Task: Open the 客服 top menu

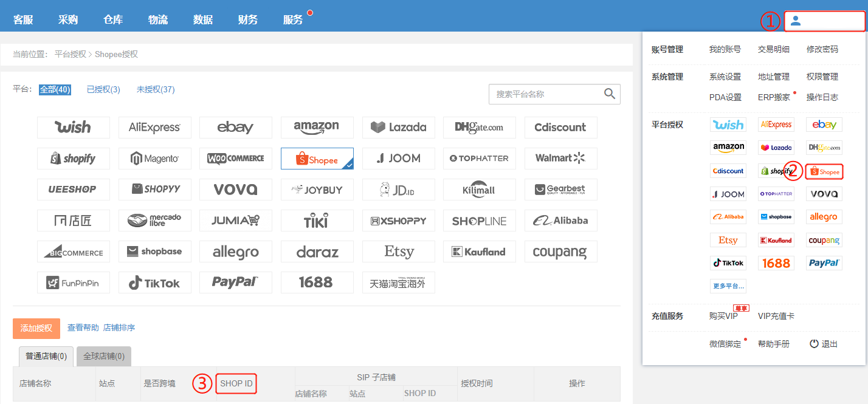Action: [23, 19]
